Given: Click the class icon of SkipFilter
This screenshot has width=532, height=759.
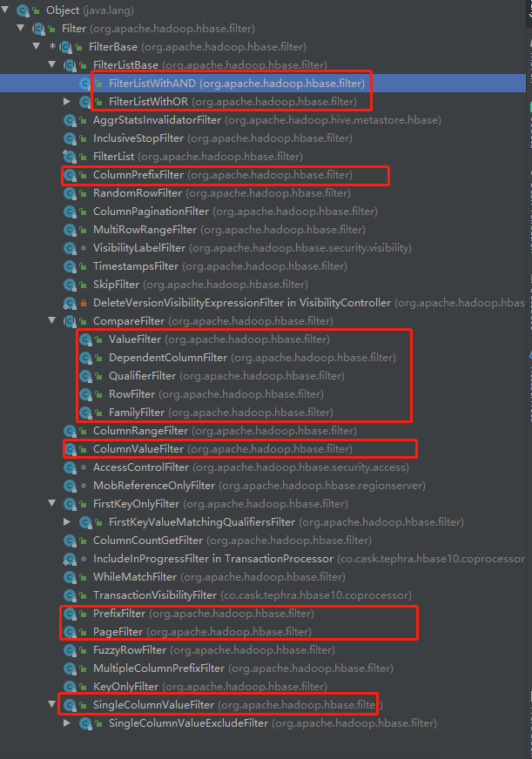Looking at the screenshot, I should tap(71, 285).
